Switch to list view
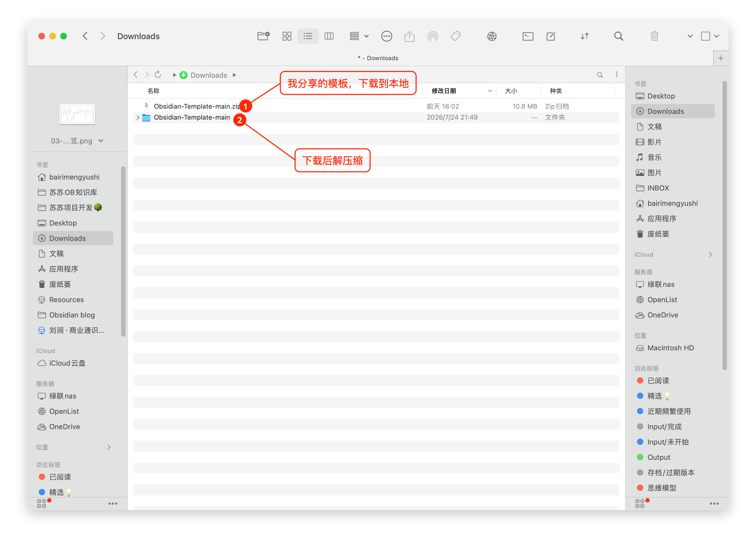The image size is (756, 543). 308,36
